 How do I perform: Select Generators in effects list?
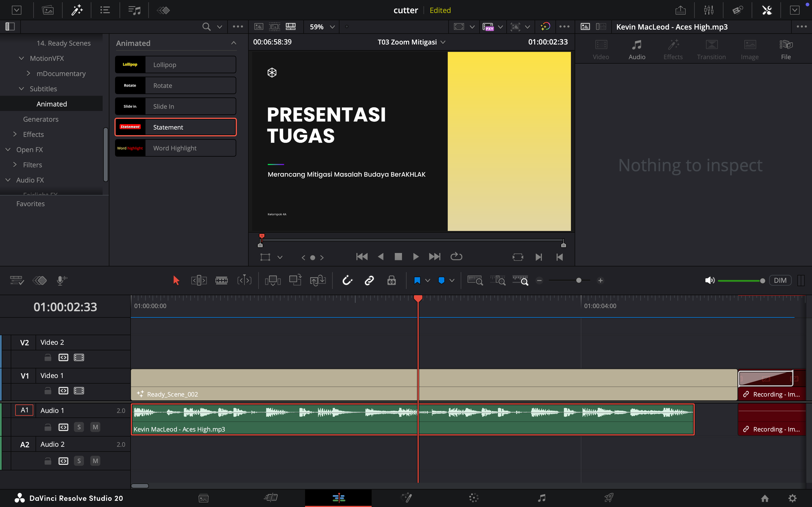(41, 119)
